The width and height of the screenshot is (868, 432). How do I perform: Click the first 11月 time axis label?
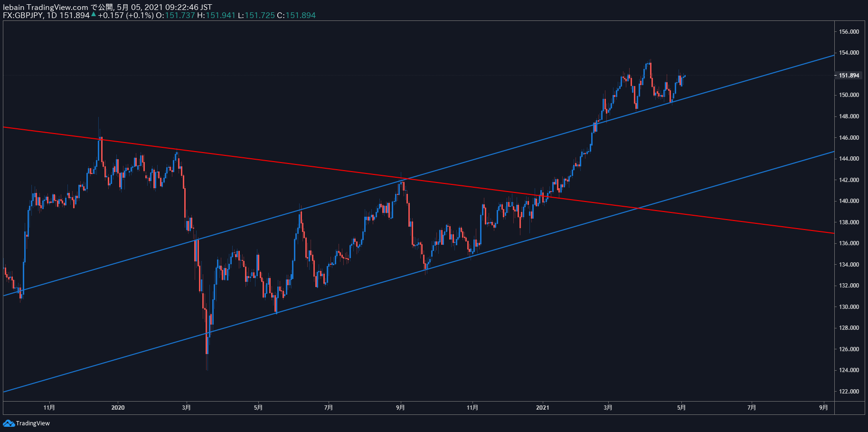click(49, 408)
